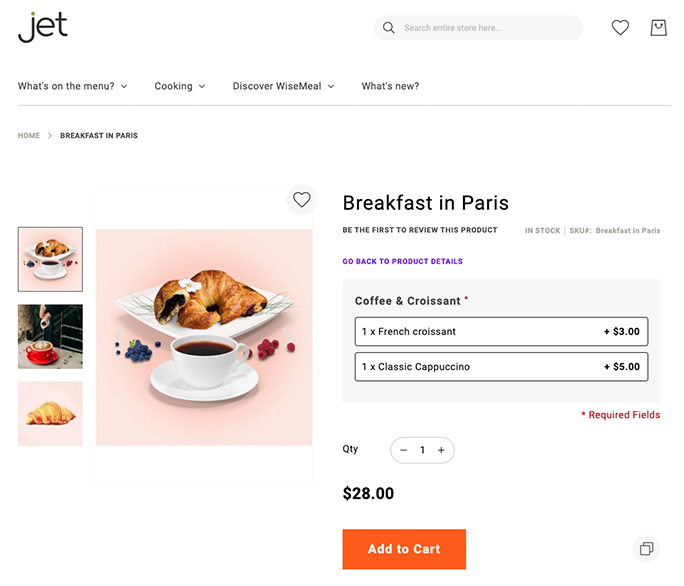Click the compare icon at bottom right

tap(647, 548)
